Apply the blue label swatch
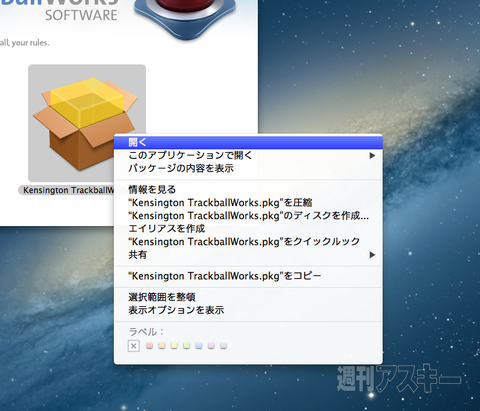Image resolution: width=480 pixels, height=411 pixels. click(199, 346)
